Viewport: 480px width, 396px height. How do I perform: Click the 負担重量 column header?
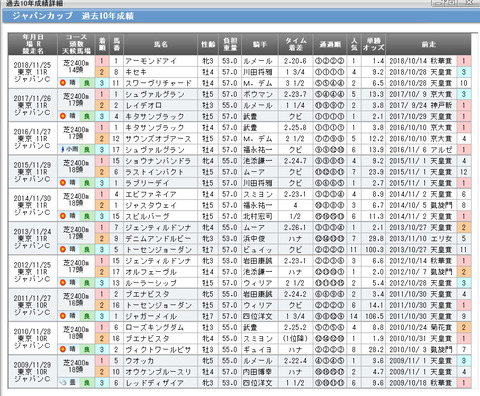[230, 44]
